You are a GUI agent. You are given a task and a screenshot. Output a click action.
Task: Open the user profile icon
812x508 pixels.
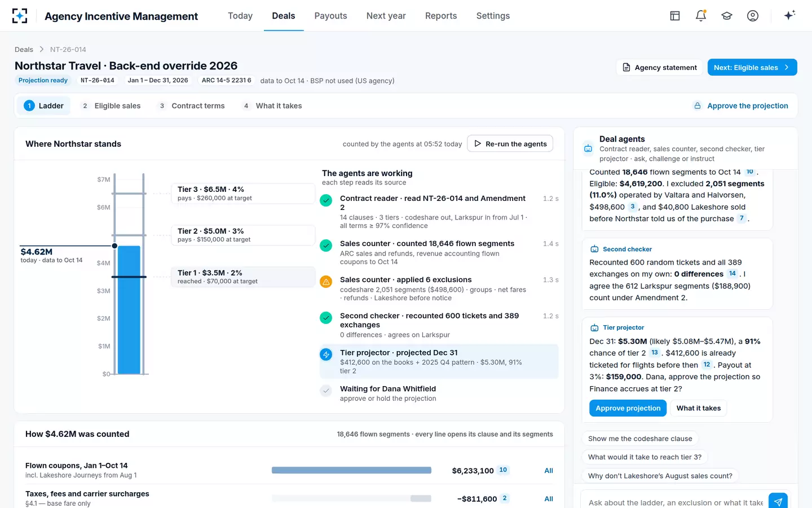point(753,16)
